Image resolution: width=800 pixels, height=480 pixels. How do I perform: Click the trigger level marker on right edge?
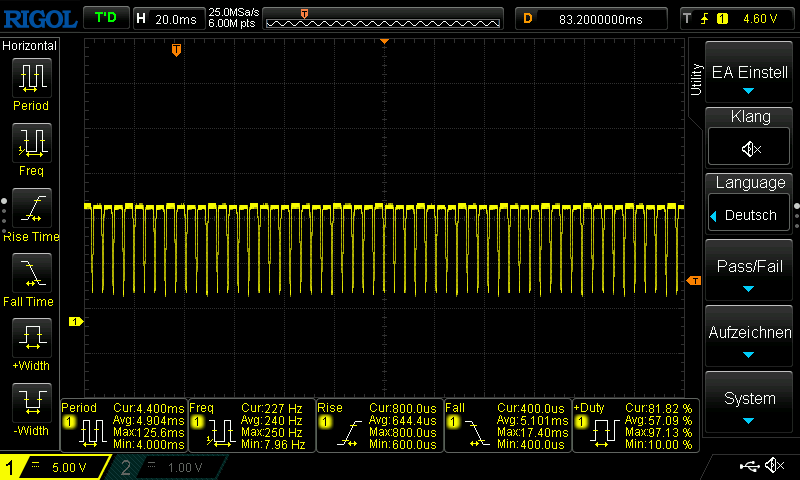click(x=695, y=281)
